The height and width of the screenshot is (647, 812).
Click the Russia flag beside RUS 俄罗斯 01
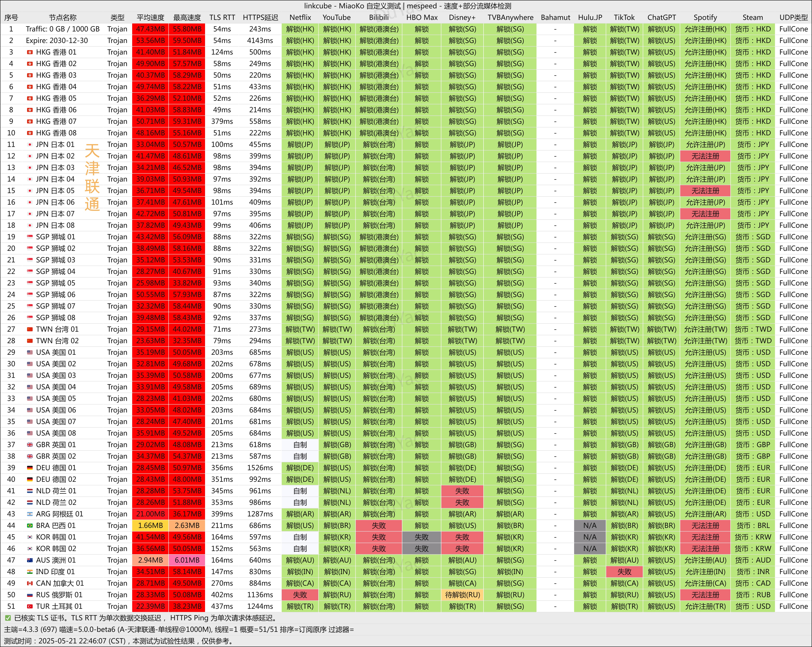(30, 595)
